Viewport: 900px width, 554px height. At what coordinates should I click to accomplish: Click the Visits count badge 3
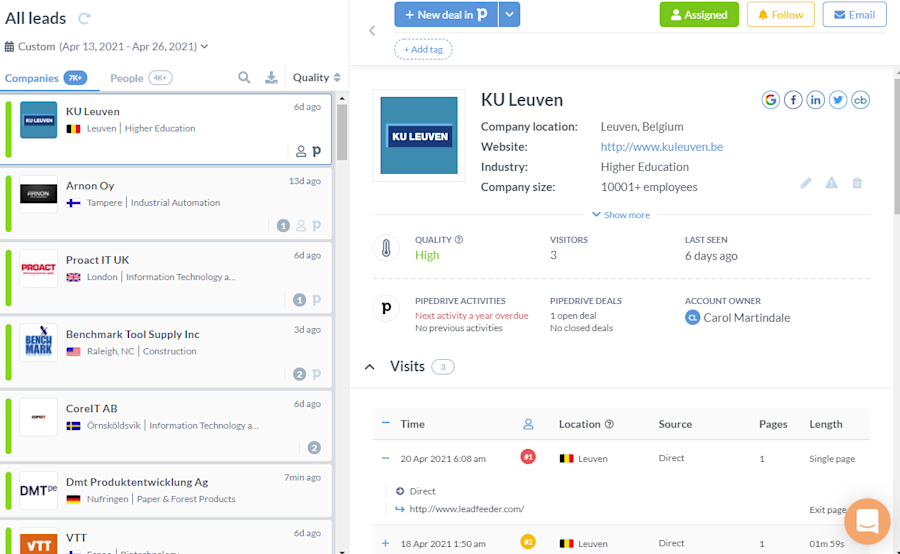tap(443, 367)
